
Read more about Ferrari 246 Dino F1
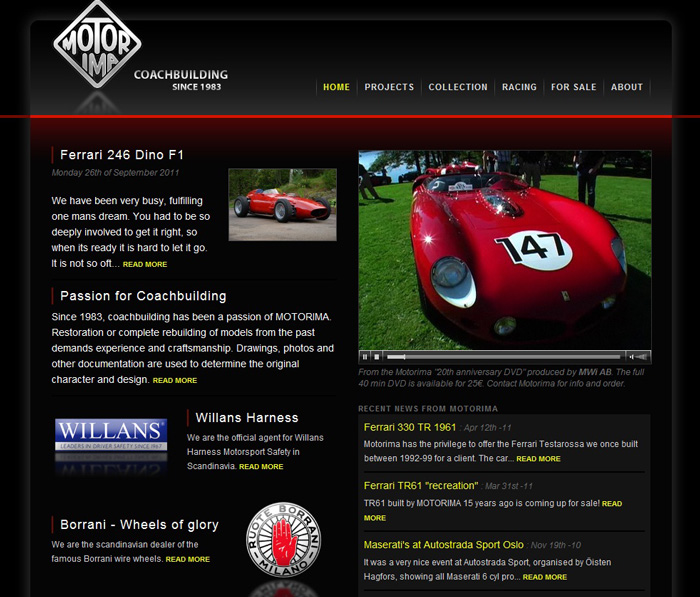click(x=145, y=264)
